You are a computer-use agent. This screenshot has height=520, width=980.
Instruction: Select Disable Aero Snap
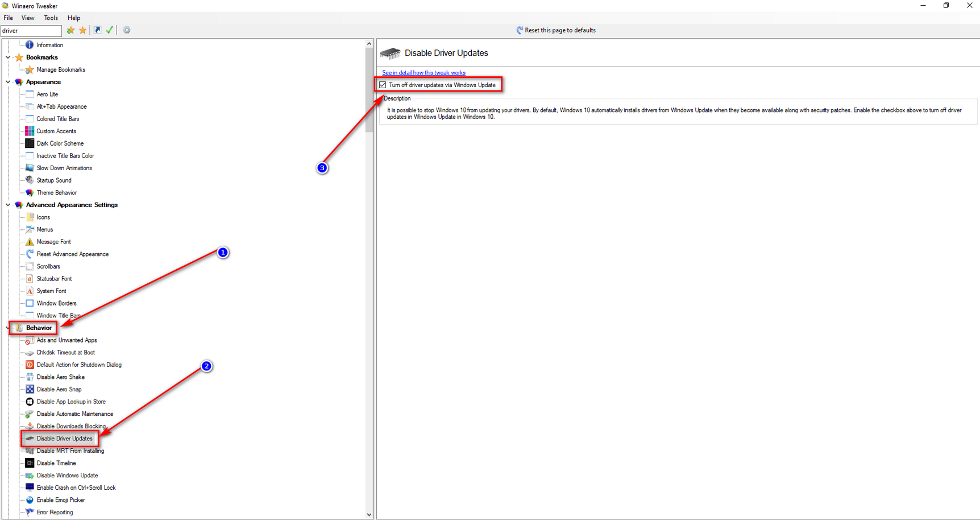(x=59, y=390)
